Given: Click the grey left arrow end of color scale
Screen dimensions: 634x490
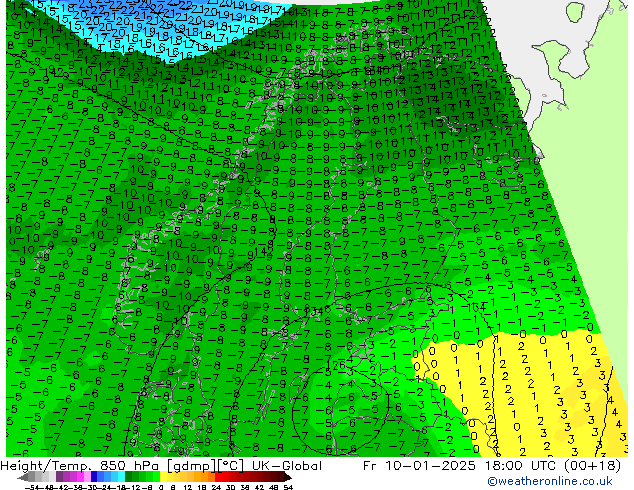Looking at the screenshot, I should point(23,477).
